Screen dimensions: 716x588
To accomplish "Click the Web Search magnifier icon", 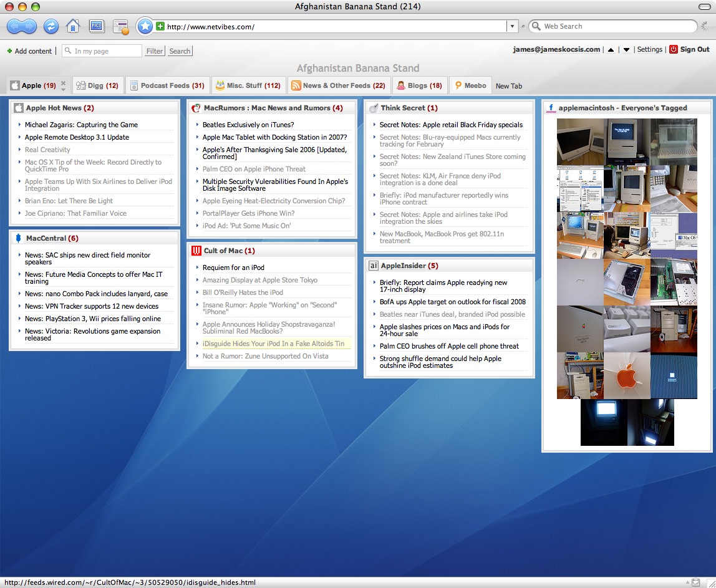I will 536,26.
